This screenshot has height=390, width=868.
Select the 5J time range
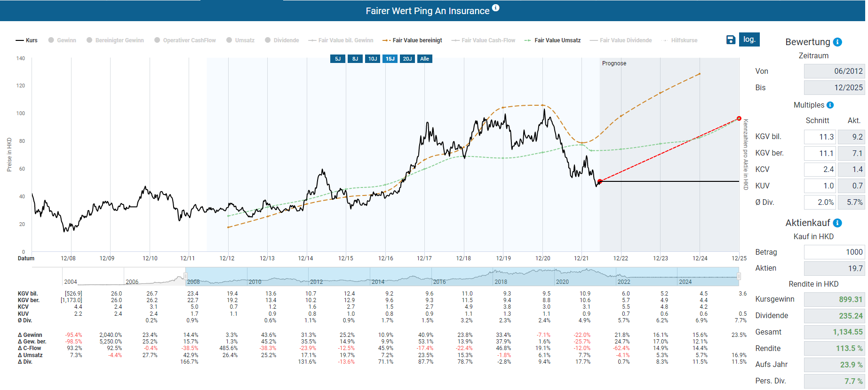point(337,59)
